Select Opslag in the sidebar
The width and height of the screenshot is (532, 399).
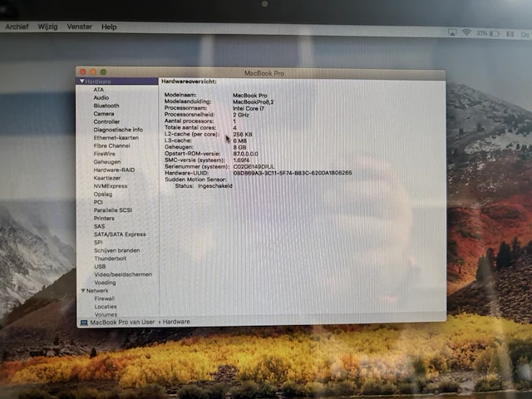click(103, 194)
